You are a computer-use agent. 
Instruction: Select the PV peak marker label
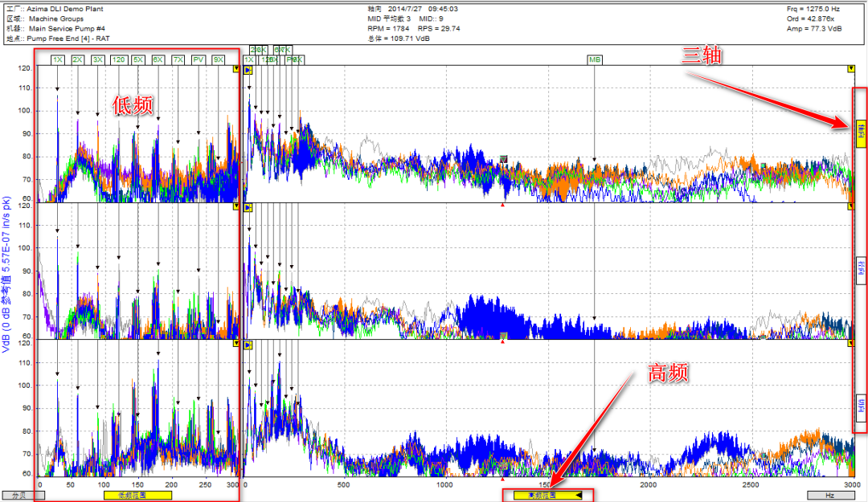[197, 59]
